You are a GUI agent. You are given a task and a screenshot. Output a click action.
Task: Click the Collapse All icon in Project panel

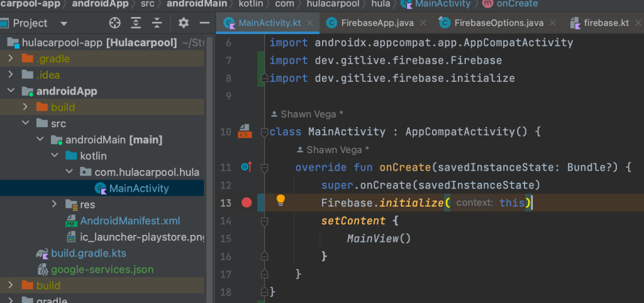(x=157, y=23)
